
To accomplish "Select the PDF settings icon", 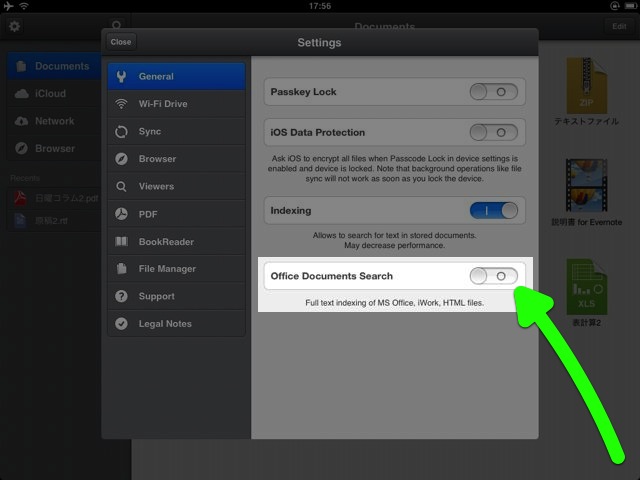I will (121, 214).
